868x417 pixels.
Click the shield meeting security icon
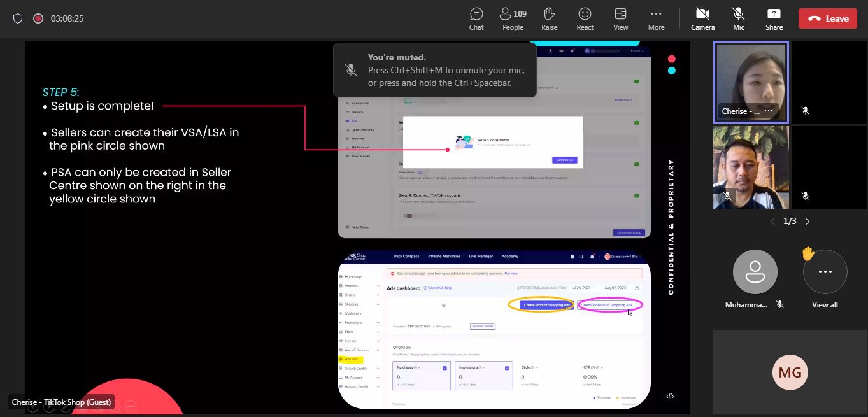pos(18,18)
